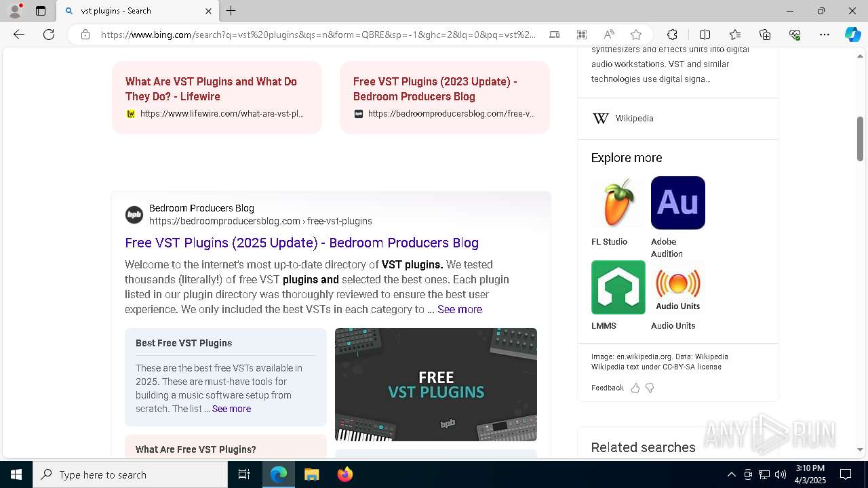Click the page vertical scrollbar thumb

(860, 138)
